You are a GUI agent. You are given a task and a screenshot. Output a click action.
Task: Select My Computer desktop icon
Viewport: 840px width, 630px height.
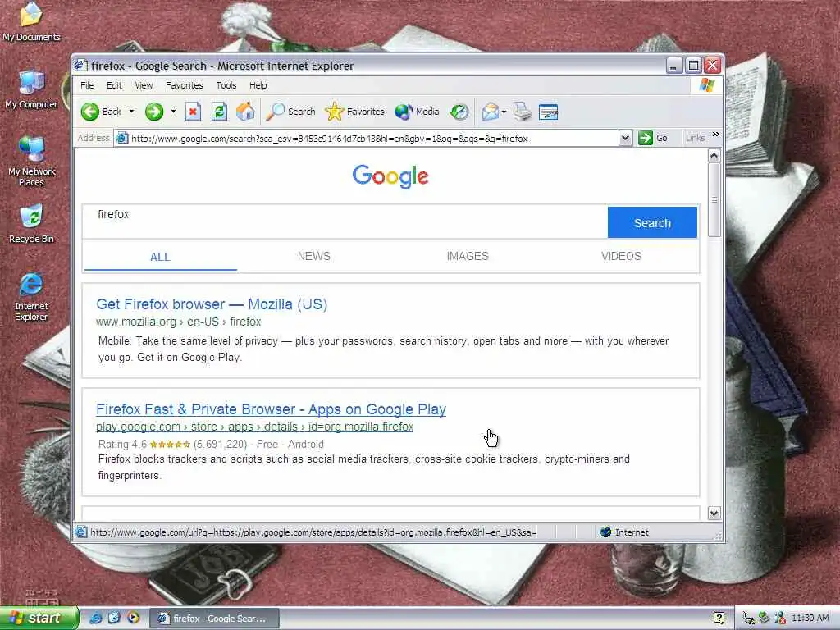pos(31,89)
